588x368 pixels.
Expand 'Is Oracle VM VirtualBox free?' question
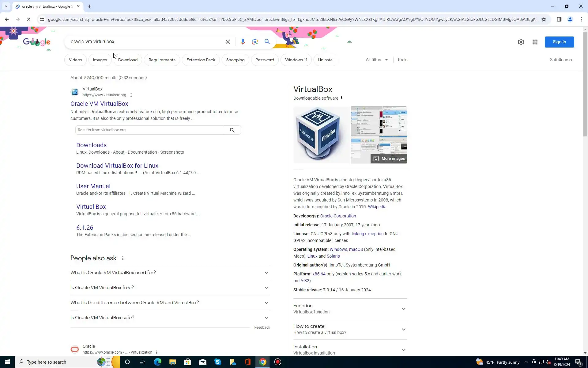[x=170, y=288]
